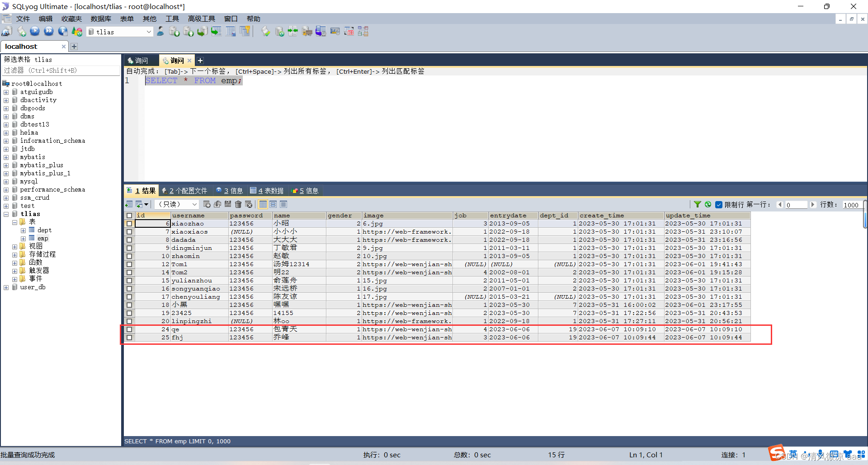Add a new query tab with plus button

pos(200,61)
